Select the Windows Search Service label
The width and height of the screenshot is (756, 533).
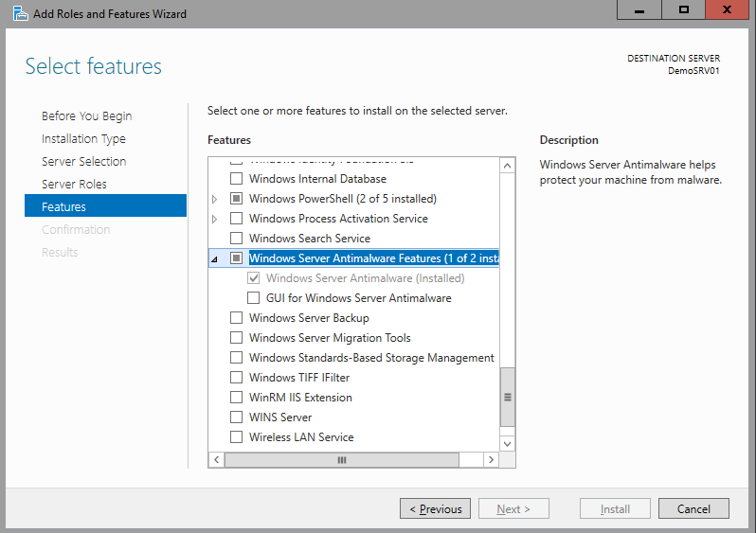[310, 238]
